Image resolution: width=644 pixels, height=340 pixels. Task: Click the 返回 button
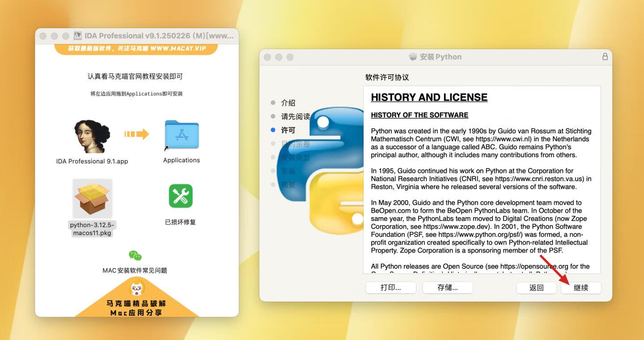(536, 288)
